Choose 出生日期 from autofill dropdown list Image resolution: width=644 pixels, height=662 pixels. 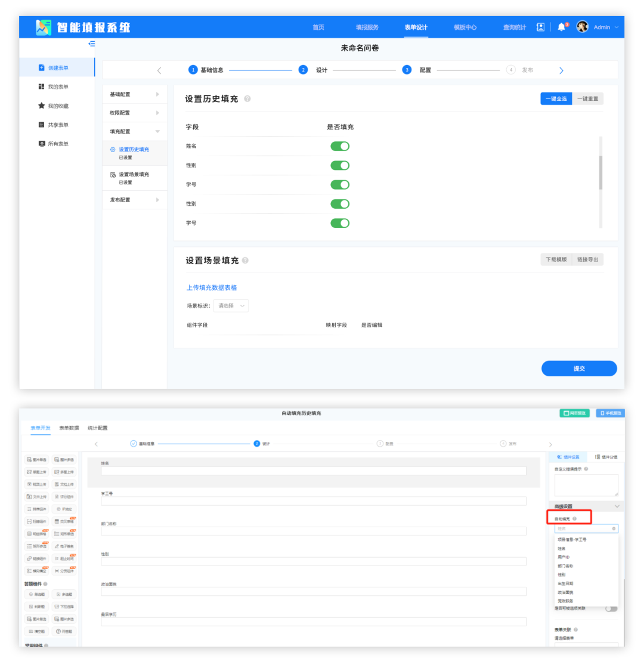tap(565, 583)
